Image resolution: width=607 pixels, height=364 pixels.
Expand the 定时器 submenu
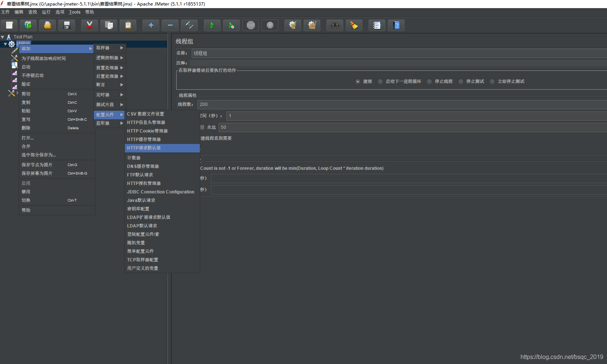[110, 95]
